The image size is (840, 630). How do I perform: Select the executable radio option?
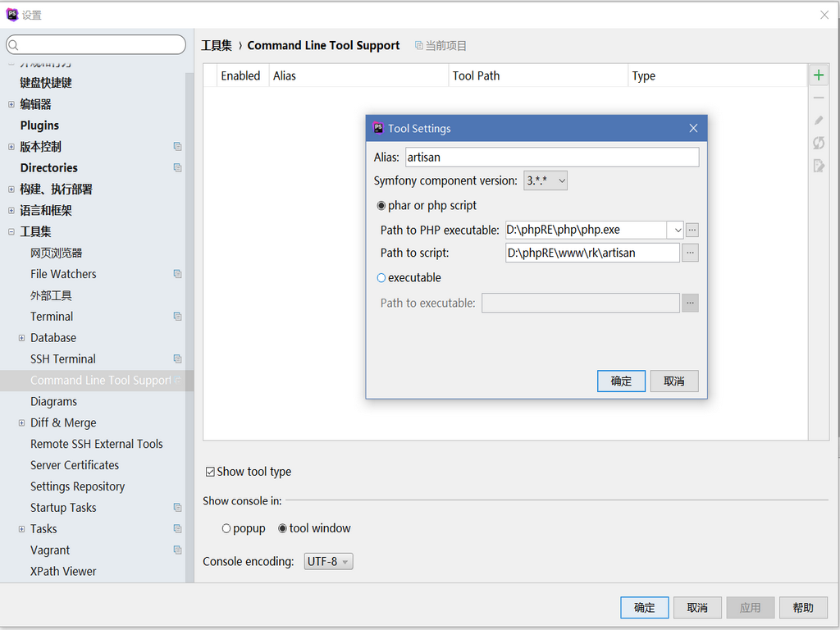click(x=381, y=277)
